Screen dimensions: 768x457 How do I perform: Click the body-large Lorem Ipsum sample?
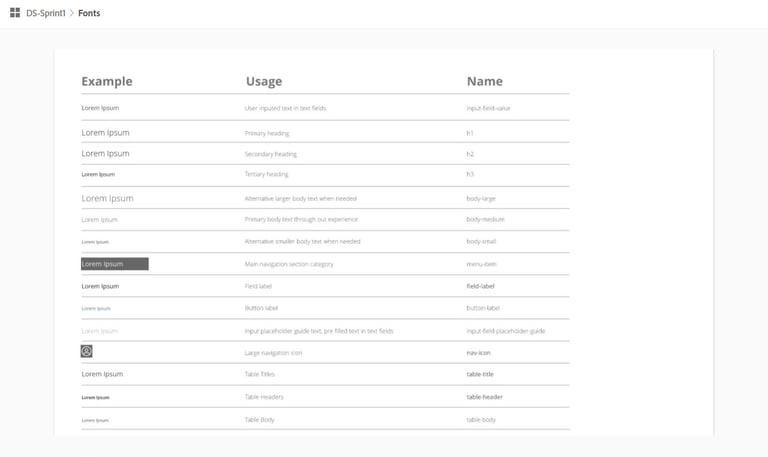107,198
